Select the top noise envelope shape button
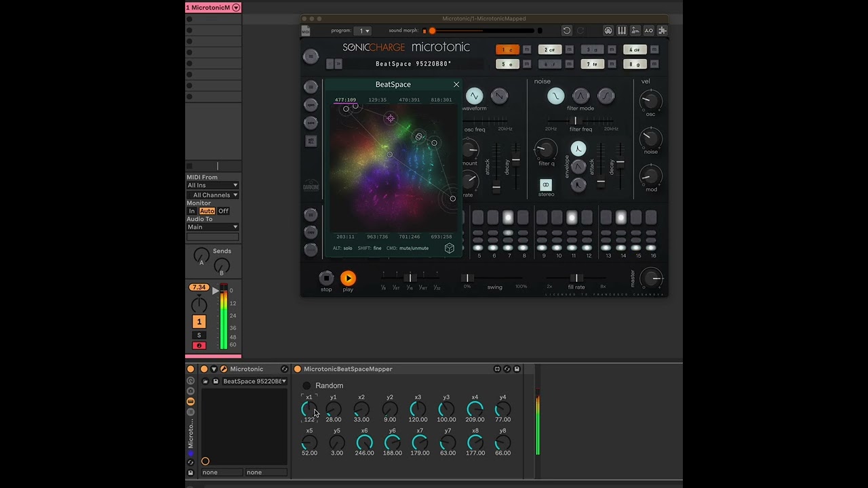868x488 pixels. tap(578, 149)
